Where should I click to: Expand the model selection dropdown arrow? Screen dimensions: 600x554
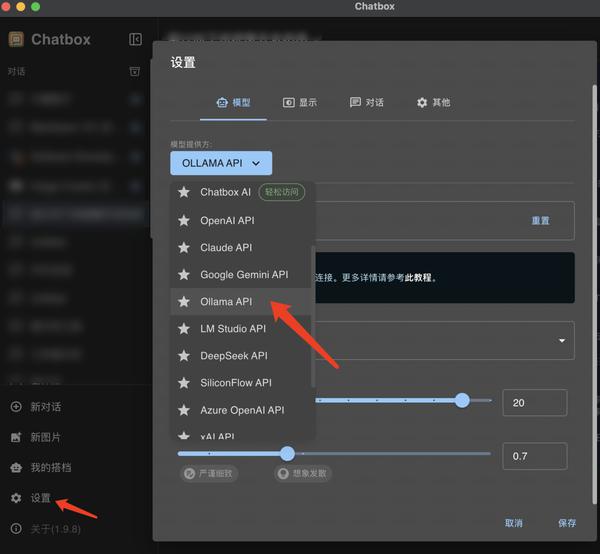[x=561, y=340]
